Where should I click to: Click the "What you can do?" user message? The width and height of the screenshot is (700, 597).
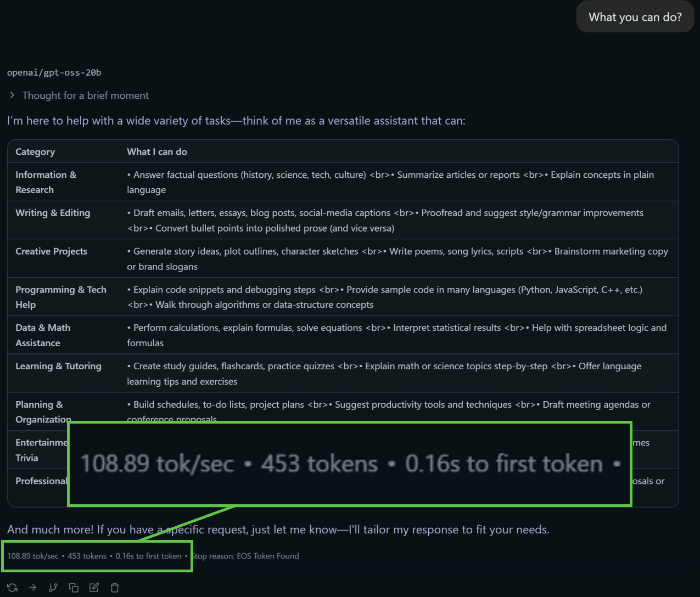click(635, 17)
